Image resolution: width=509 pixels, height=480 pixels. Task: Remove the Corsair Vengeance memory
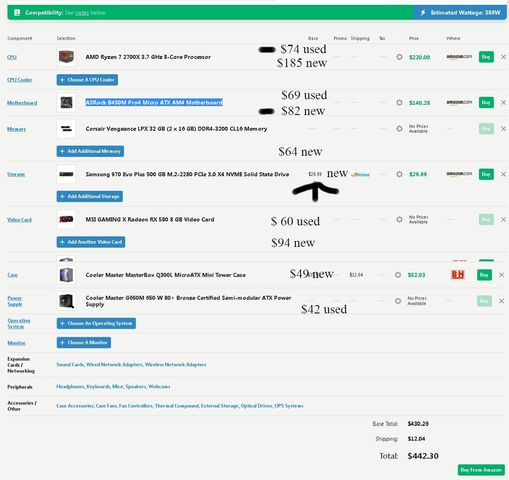tap(503, 129)
